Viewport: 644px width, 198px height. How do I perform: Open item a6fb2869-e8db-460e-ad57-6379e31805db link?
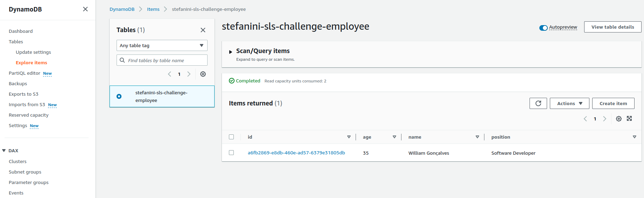coord(296,153)
